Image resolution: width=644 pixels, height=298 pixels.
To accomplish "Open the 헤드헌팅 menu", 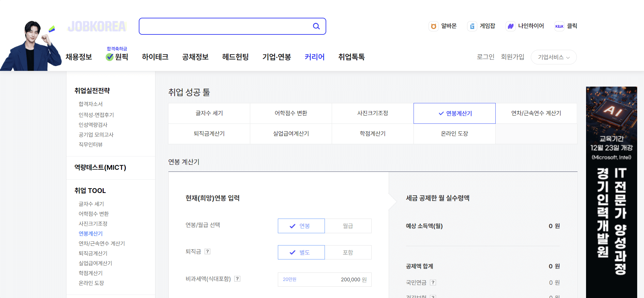I will (236, 57).
